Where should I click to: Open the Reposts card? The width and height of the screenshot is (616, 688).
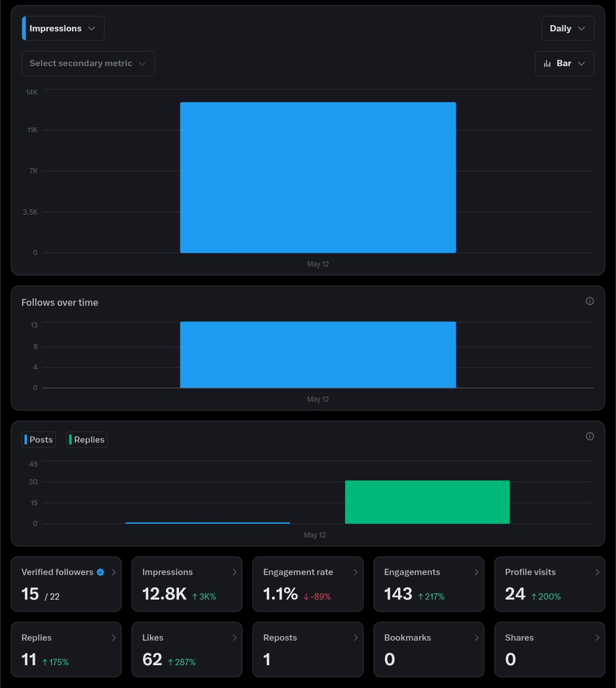(308, 650)
